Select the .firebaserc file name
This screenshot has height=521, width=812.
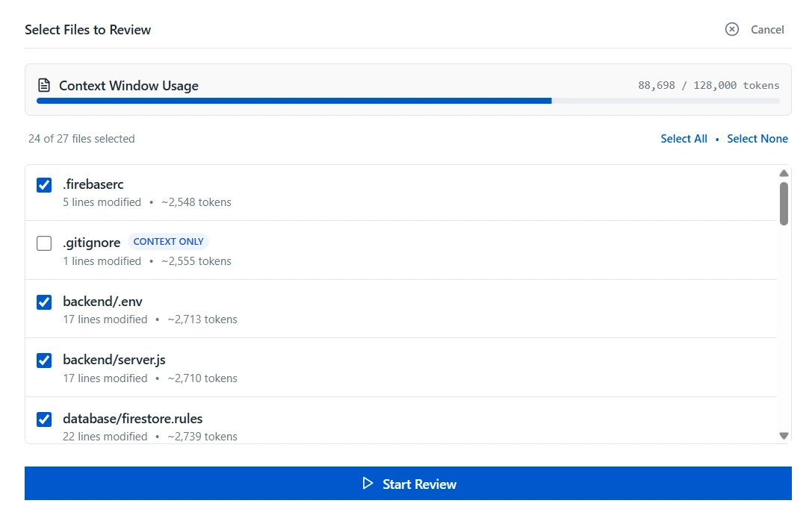(x=93, y=184)
